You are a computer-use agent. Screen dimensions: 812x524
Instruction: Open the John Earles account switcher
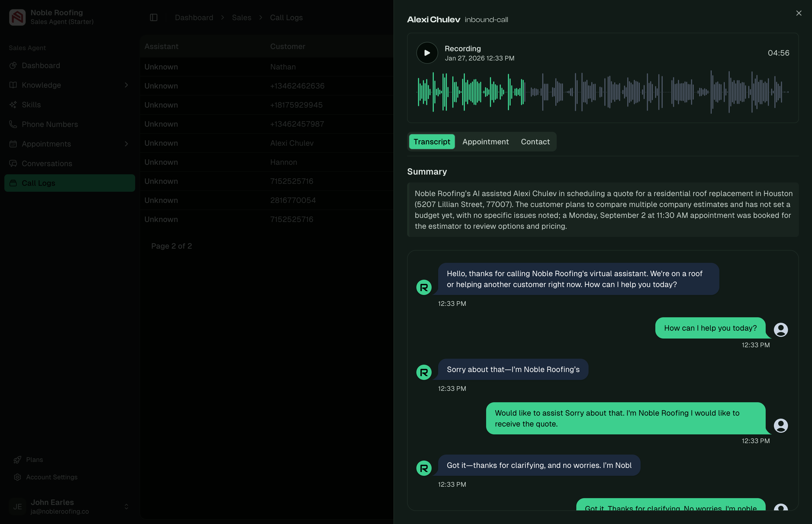click(127, 506)
